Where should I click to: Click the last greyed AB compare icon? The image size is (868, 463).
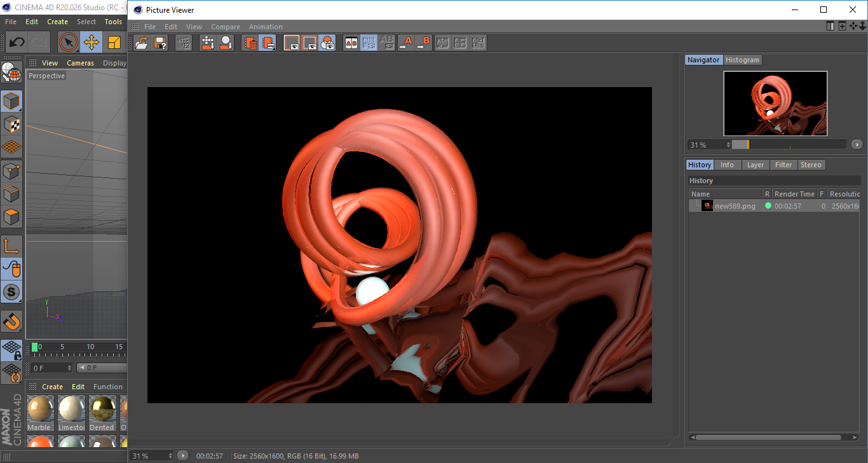tap(478, 43)
